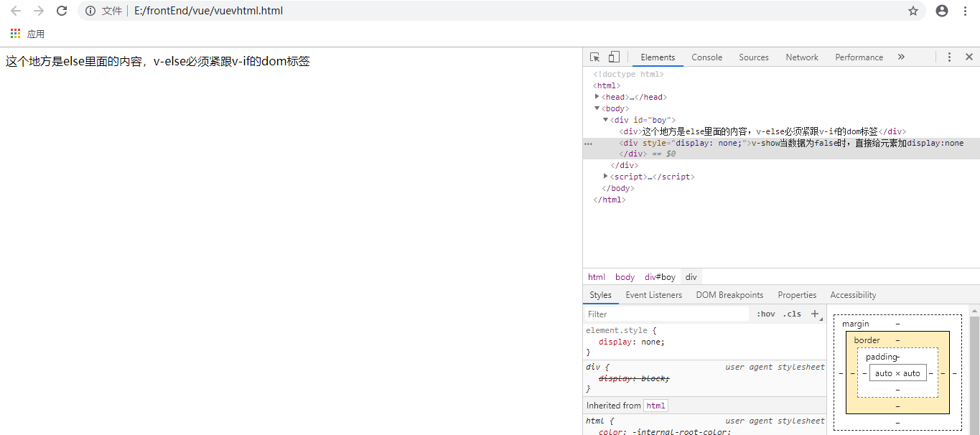The height and width of the screenshot is (435, 980).
Task: Open the Chrome profile avatar
Action: pyautogui.click(x=942, y=11)
